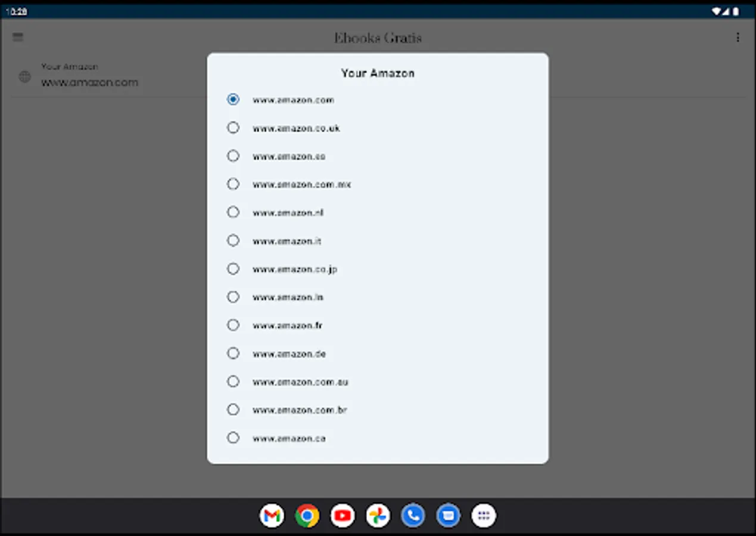Image resolution: width=756 pixels, height=536 pixels.
Task: Click the www.amazon.com.br label text
Action: click(x=300, y=410)
